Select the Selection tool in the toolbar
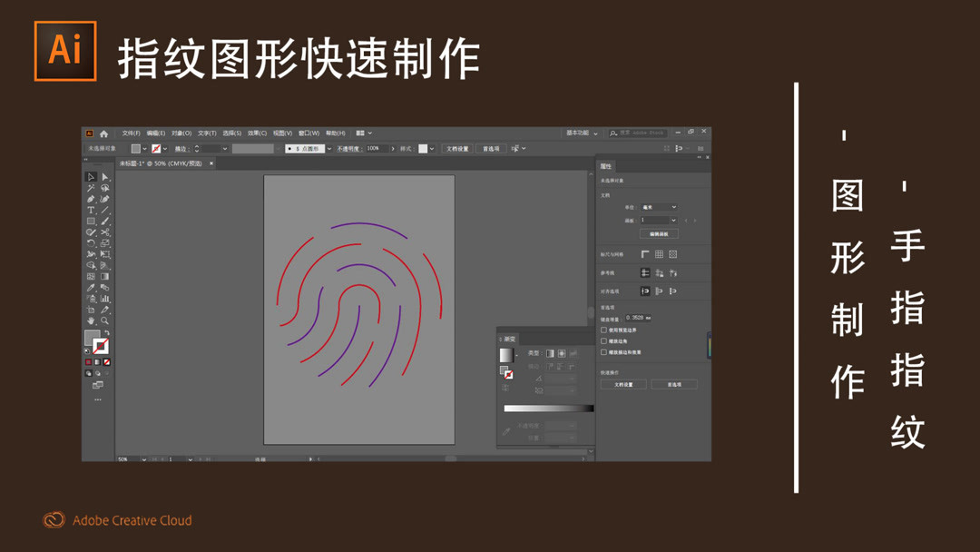980x552 pixels. (91, 175)
